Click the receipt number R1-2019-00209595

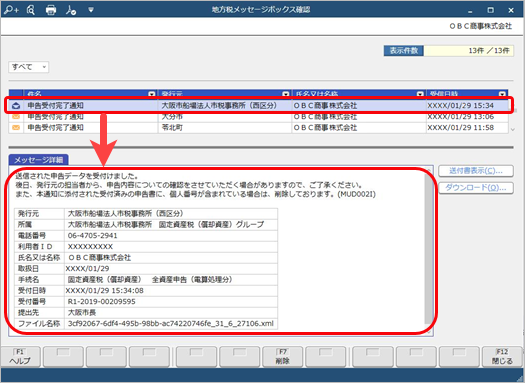point(101,302)
